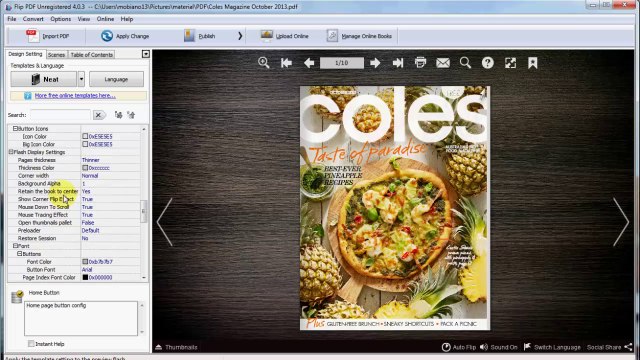Screen dimensions: 640x360
Task: Zoom in on the flipbook page
Action: coord(264,62)
